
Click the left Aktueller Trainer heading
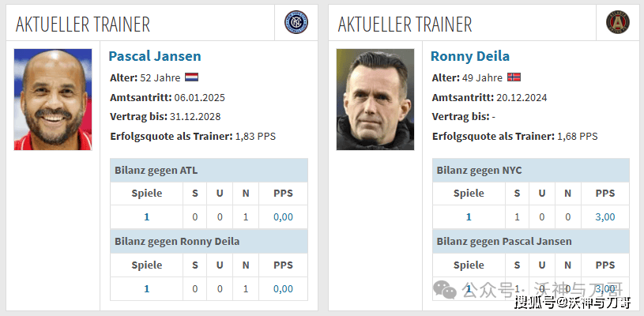pos(83,24)
